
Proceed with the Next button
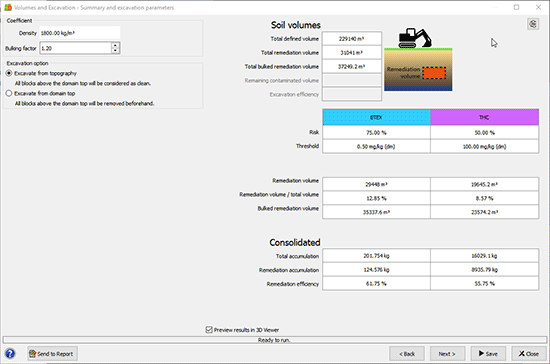[x=448, y=353]
